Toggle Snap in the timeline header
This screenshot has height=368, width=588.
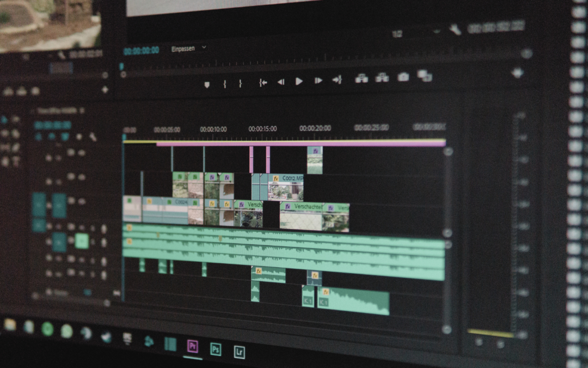51,137
